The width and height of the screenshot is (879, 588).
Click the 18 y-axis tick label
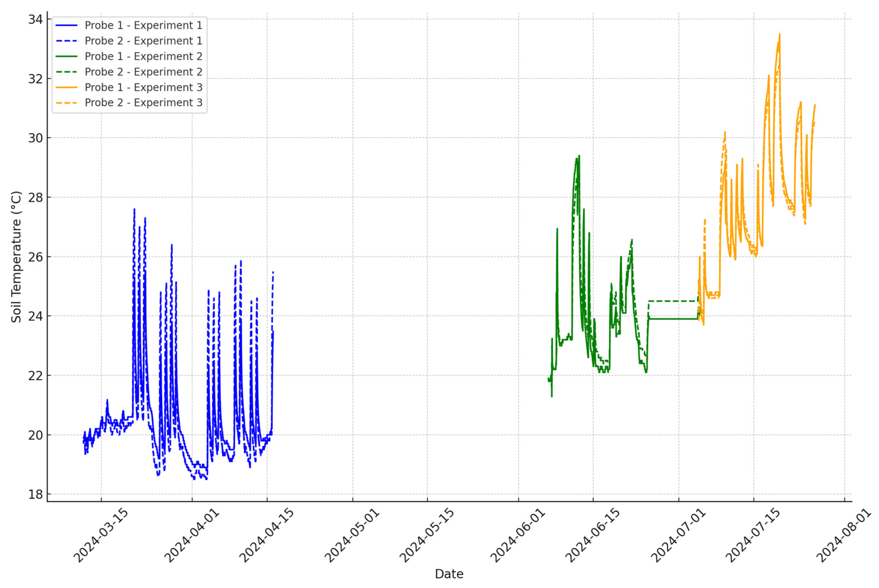coord(36,494)
